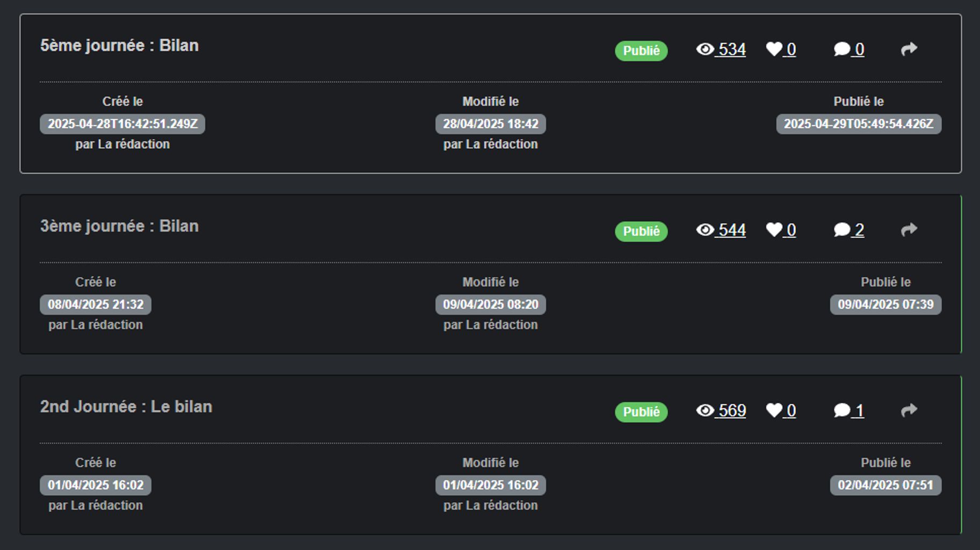Share the 5ème journée : Bilan article

pos(909,49)
